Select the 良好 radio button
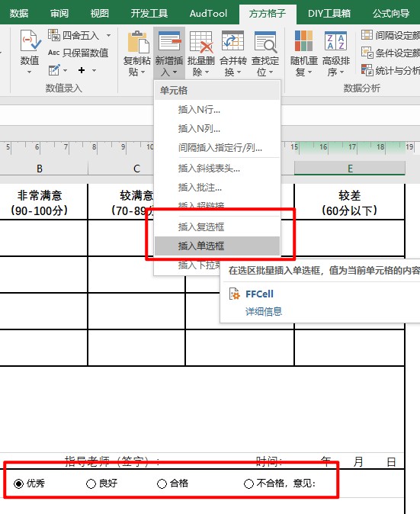420x514 pixels. tap(91, 483)
